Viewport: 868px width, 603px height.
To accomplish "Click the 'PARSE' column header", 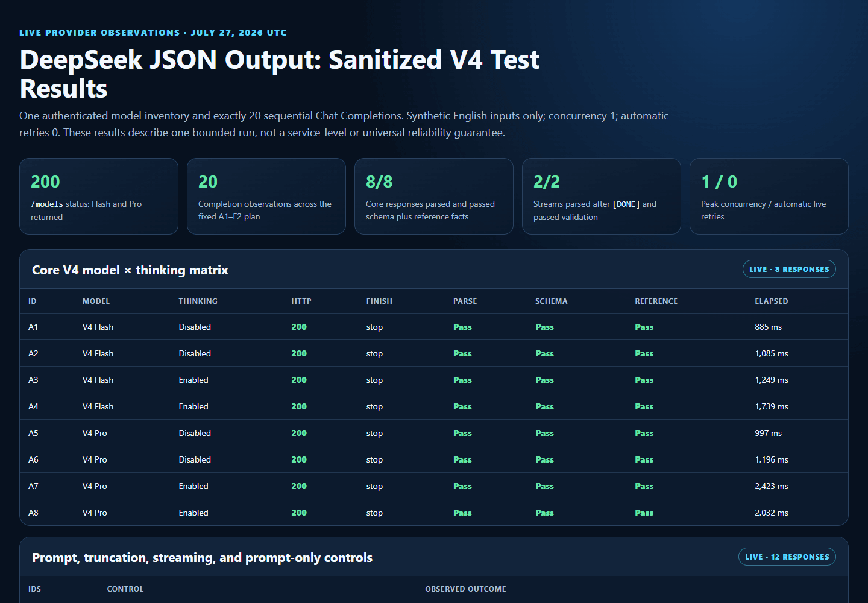I will [x=465, y=301].
